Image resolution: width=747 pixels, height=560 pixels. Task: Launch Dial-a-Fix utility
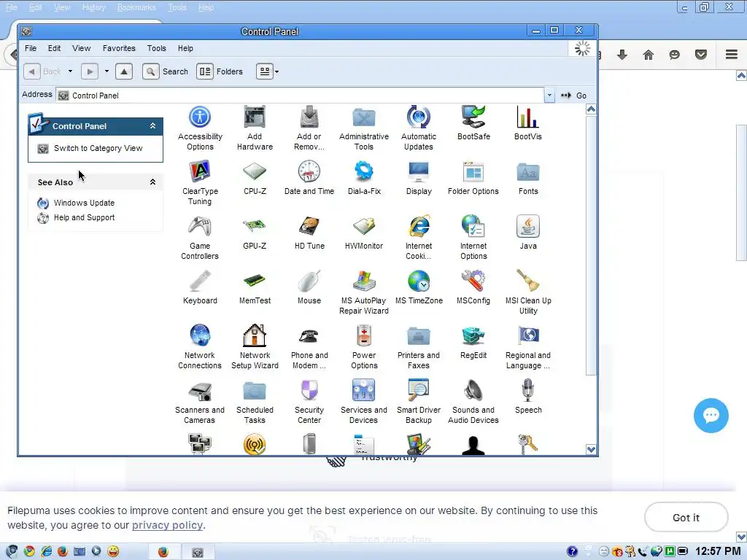(x=364, y=178)
